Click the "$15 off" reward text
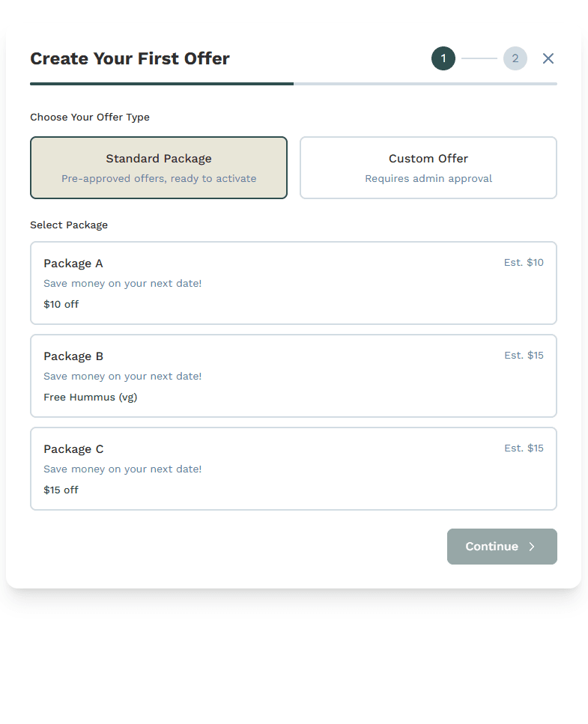The image size is (588, 724). click(61, 490)
